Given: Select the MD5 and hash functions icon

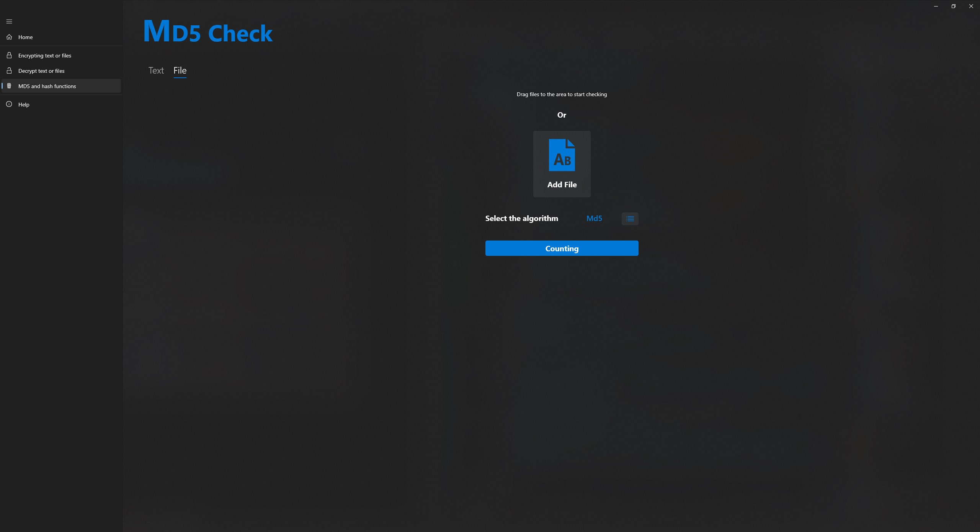Looking at the screenshot, I should coord(8,86).
